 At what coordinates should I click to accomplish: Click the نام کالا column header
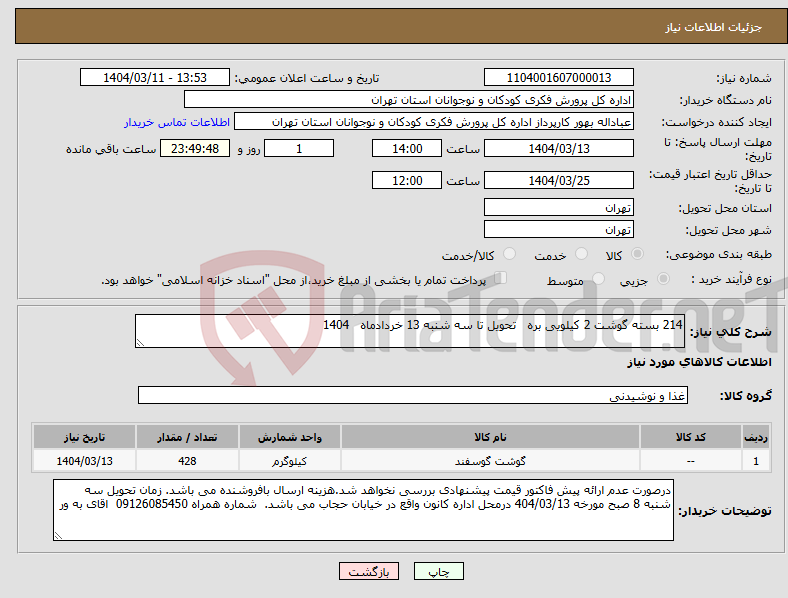coord(490,437)
